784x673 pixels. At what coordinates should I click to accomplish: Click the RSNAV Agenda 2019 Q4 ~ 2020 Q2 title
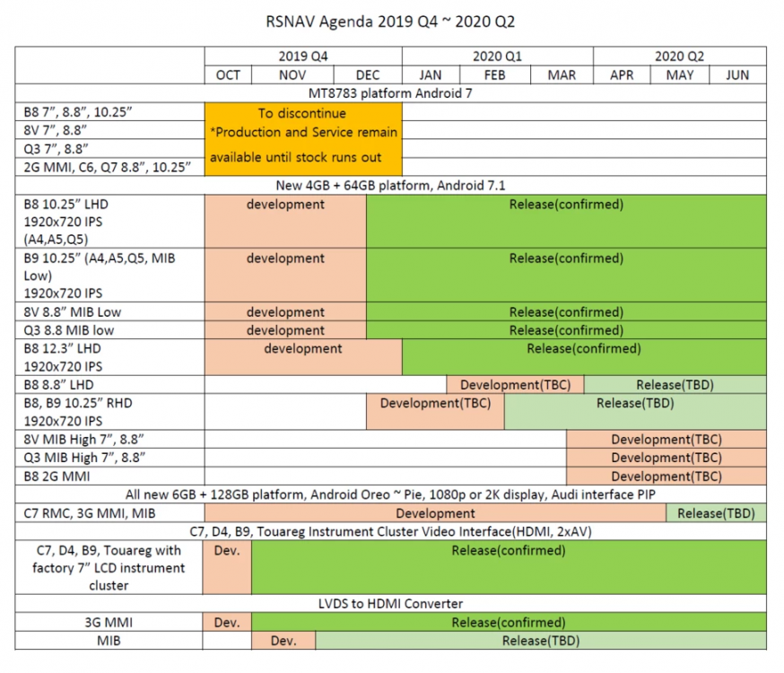(x=390, y=22)
